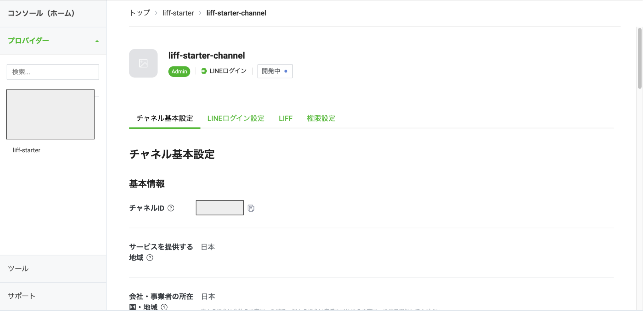The height and width of the screenshot is (312, 644).
Task: Open help for 会社・事業者の所在国・地域
Action: tap(164, 307)
